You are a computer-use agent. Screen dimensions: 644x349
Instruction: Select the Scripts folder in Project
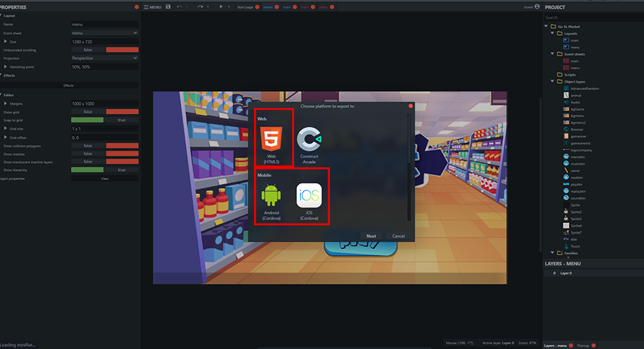pos(567,74)
